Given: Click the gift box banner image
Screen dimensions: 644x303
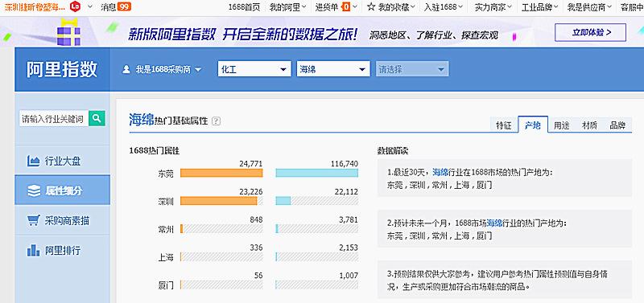Looking at the screenshot, I should pyautogui.click(x=68, y=32).
